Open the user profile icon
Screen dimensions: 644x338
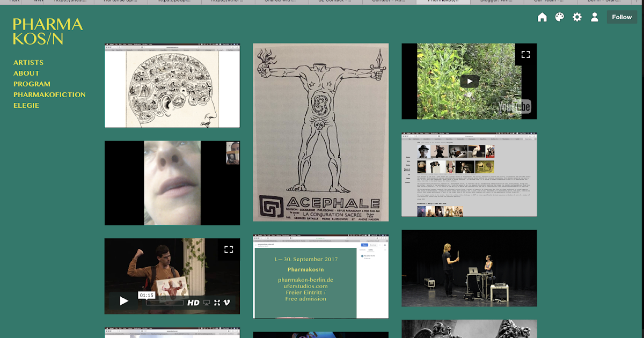(x=594, y=17)
